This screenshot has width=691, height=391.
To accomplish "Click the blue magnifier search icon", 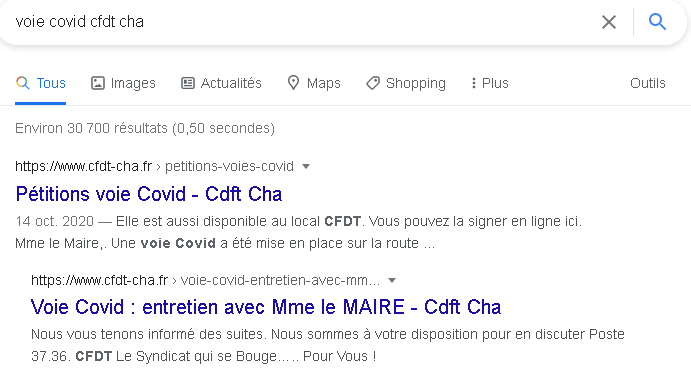I will (657, 22).
